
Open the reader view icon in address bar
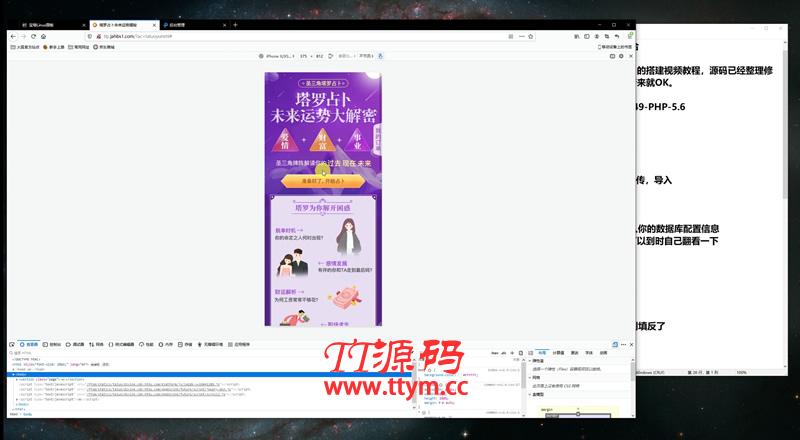(511, 37)
